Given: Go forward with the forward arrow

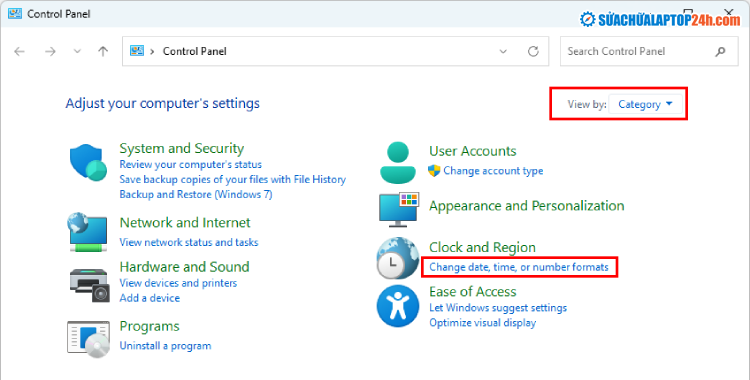Looking at the screenshot, I should click(x=50, y=51).
